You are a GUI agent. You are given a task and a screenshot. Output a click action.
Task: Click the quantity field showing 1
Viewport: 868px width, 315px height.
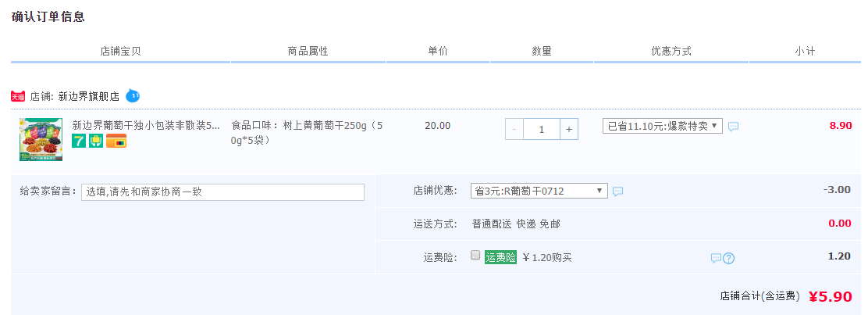(x=542, y=129)
